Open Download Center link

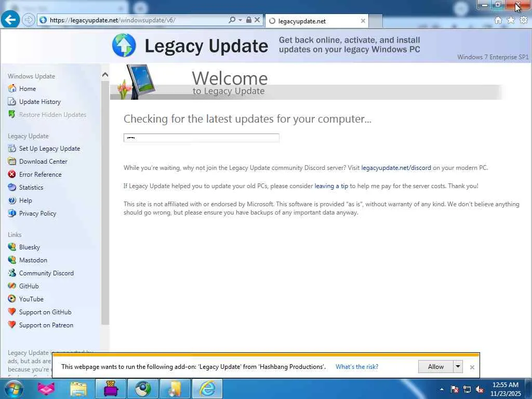43,162
